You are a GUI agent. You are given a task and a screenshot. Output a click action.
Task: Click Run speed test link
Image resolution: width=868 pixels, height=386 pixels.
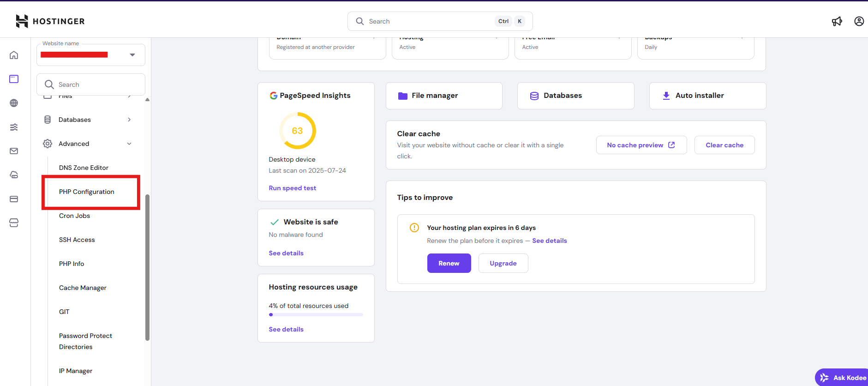292,188
